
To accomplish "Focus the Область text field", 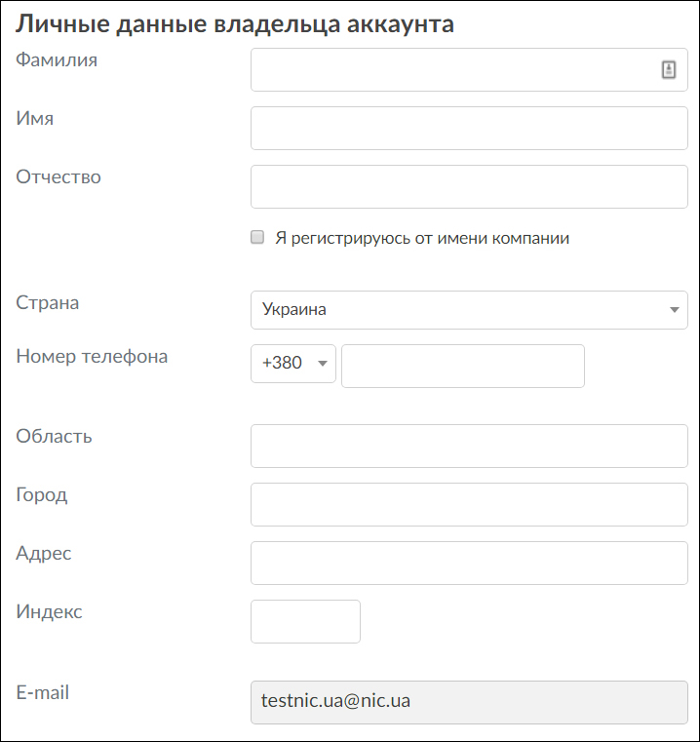I will coord(469,447).
